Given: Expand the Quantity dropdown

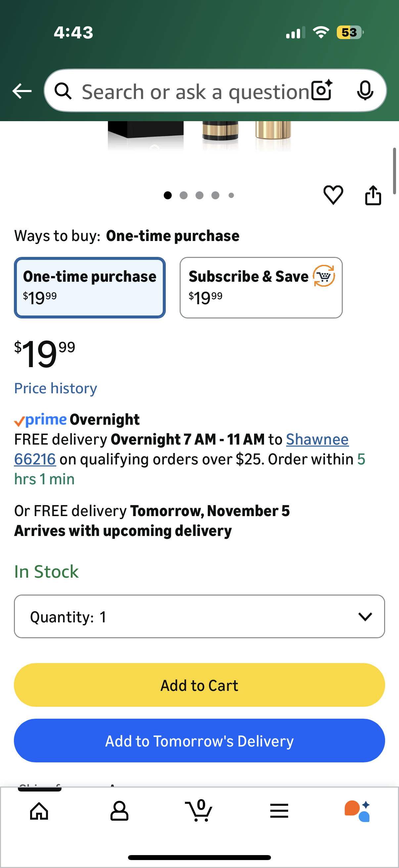Looking at the screenshot, I should pyautogui.click(x=199, y=616).
